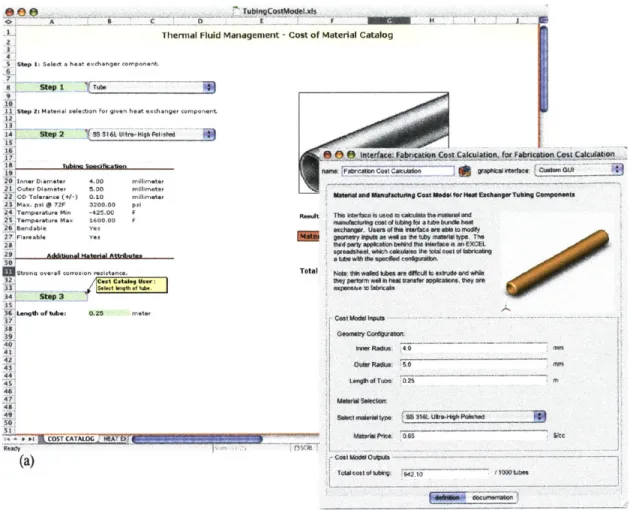
Task: Click the next sheet navigation arrow
Action: coord(23,439)
